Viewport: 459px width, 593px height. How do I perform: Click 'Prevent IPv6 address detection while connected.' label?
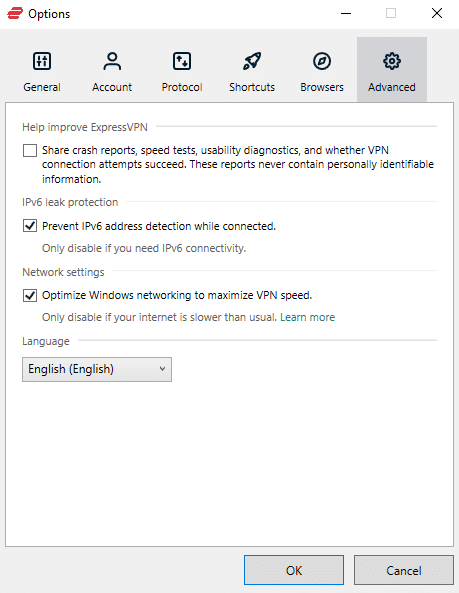(159, 226)
